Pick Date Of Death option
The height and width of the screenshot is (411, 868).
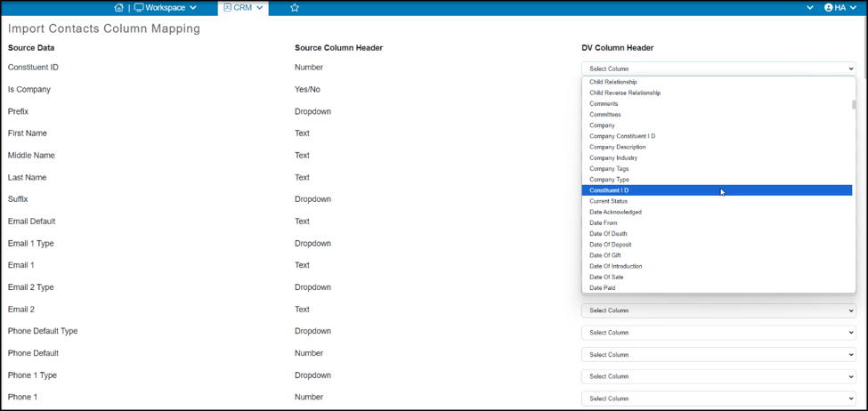(717, 234)
